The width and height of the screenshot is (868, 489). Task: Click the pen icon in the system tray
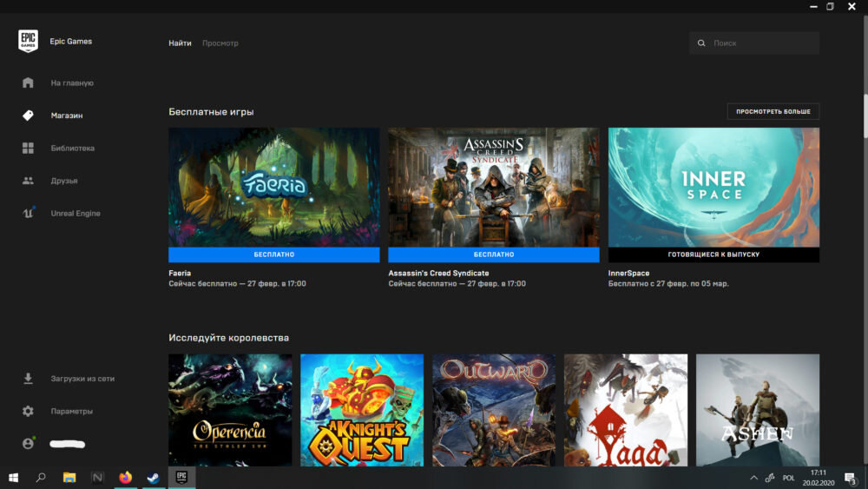pyautogui.click(x=770, y=478)
